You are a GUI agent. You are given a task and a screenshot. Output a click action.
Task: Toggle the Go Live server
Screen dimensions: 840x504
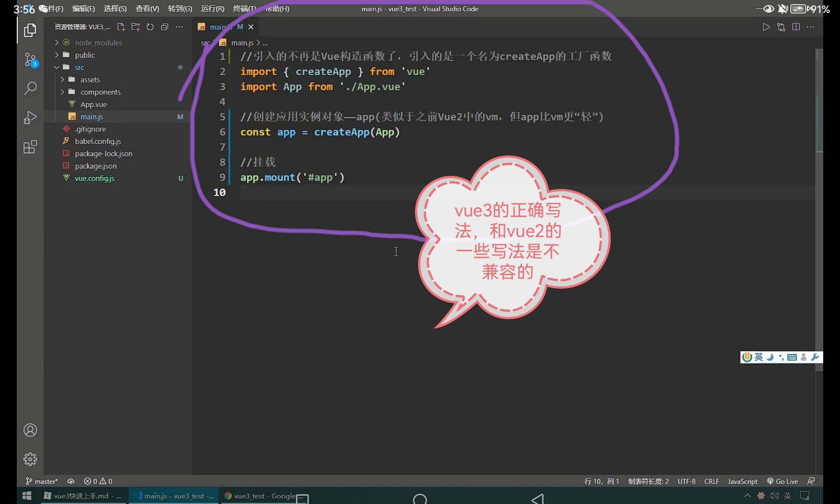coord(782,481)
